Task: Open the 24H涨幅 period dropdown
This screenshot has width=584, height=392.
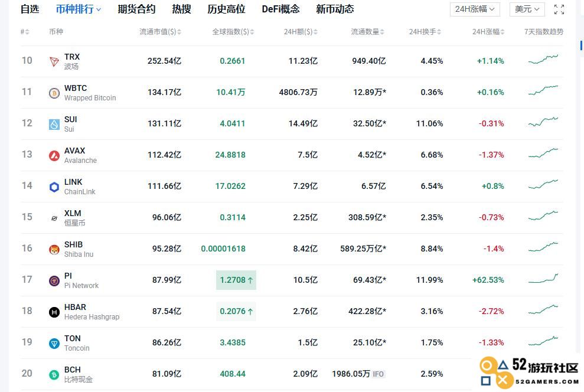Action: pyautogui.click(x=475, y=9)
